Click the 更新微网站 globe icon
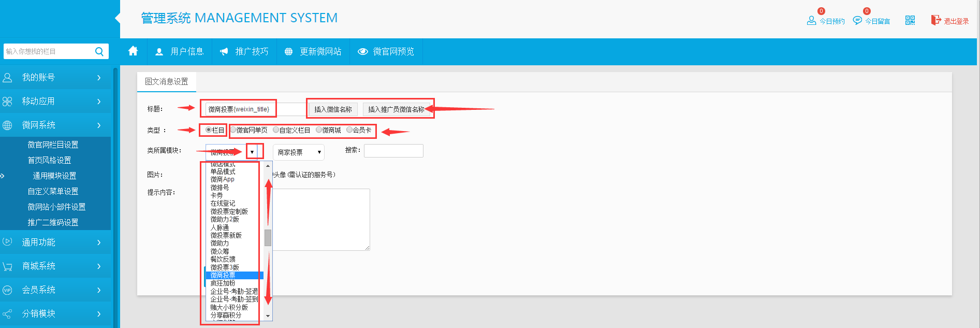Screen dimensions: 980x328 pyautogui.click(x=289, y=51)
